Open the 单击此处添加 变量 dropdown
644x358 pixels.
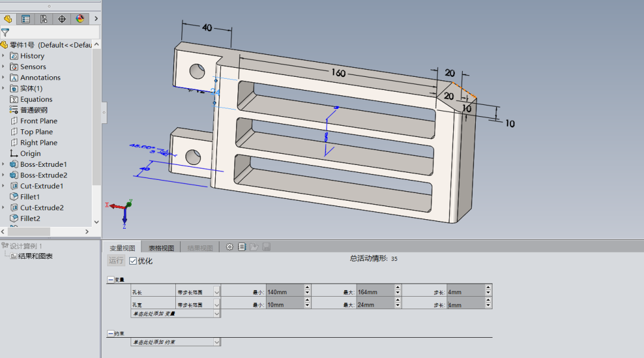click(x=216, y=314)
